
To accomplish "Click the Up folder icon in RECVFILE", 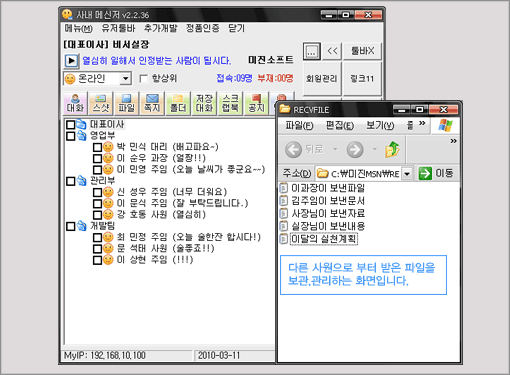I will [x=392, y=149].
